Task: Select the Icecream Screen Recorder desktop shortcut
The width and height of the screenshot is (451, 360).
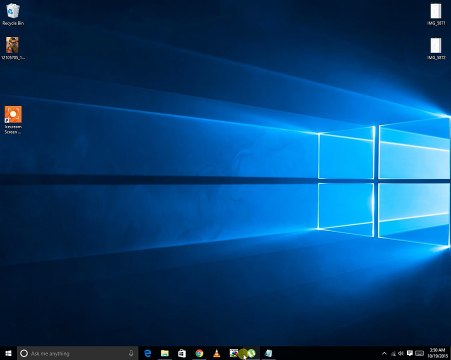Action: pos(13,120)
